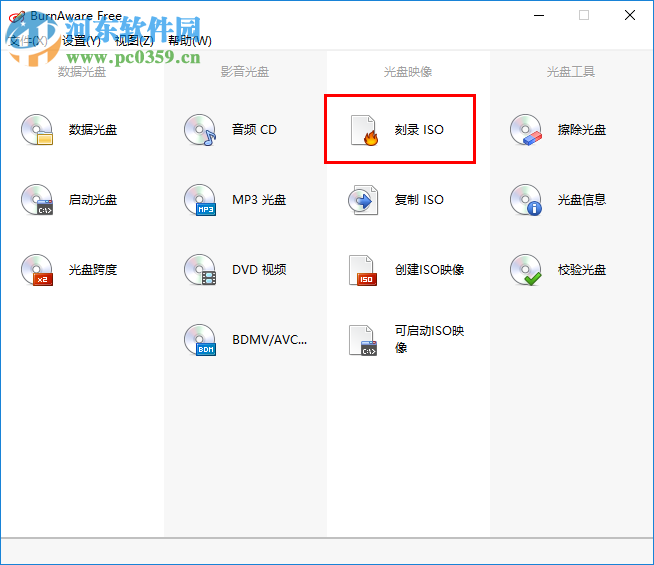Open the 视图(Z) menu
The image size is (654, 565).
pos(134,40)
